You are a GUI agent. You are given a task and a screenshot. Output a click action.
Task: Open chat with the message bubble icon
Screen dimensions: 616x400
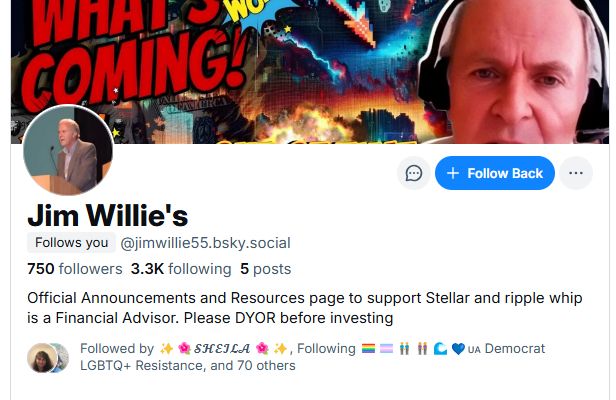414,173
